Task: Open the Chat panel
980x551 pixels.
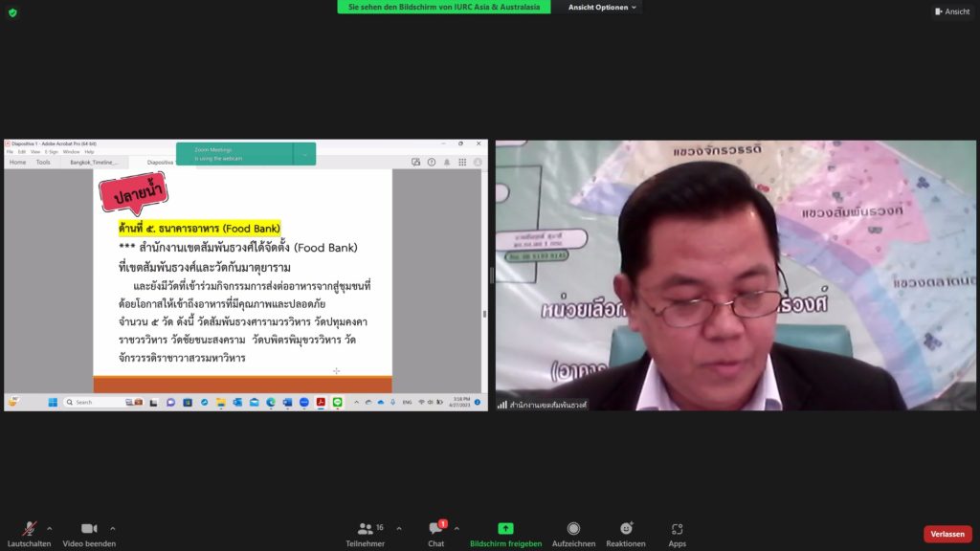Action: click(x=435, y=529)
